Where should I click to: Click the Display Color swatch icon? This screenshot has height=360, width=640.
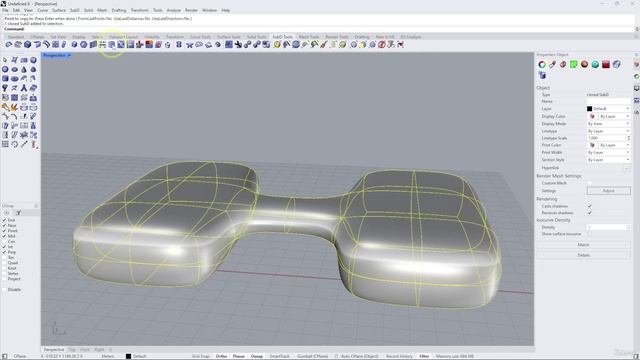592,116
